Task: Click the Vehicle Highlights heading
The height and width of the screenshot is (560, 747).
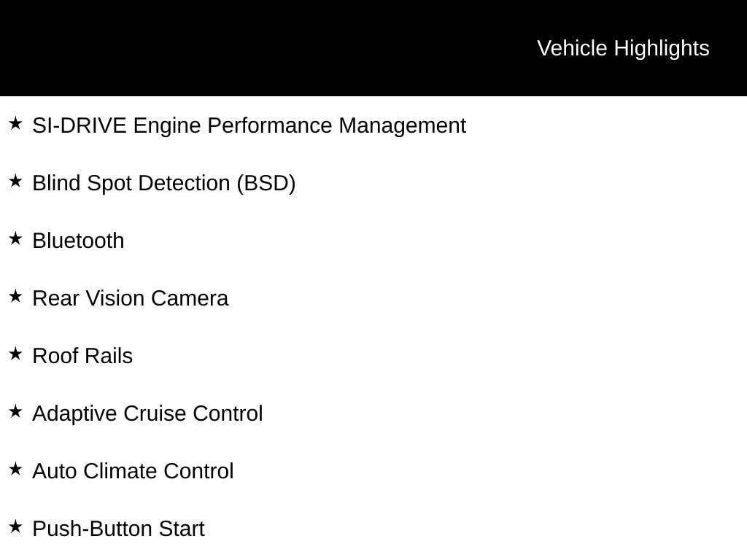Action: pyautogui.click(x=623, y=48)
